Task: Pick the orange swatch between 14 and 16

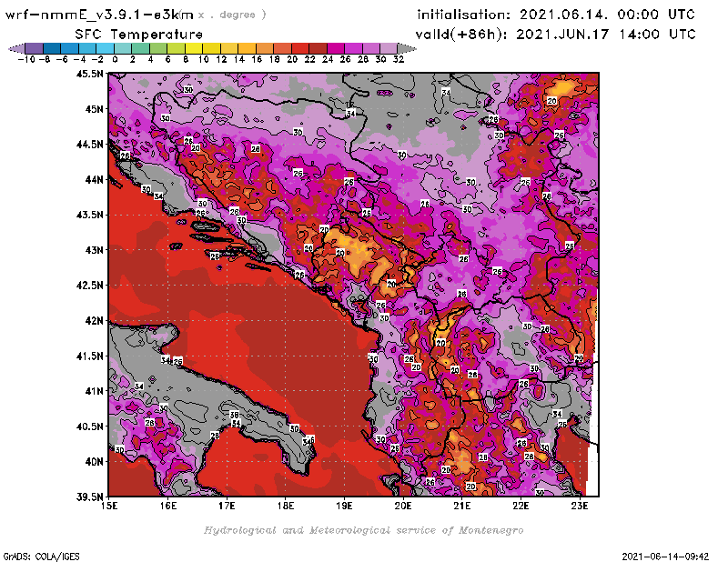Action: (247, 48)
